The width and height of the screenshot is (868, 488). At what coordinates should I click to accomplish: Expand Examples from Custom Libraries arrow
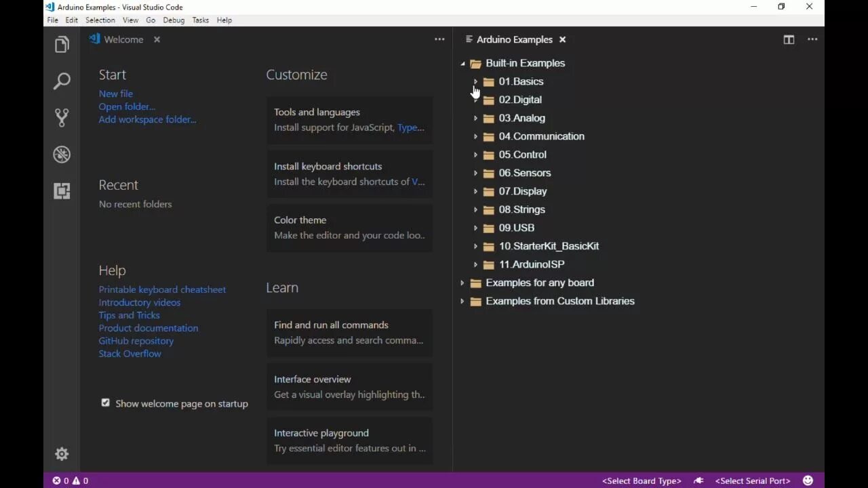point(462,301)
